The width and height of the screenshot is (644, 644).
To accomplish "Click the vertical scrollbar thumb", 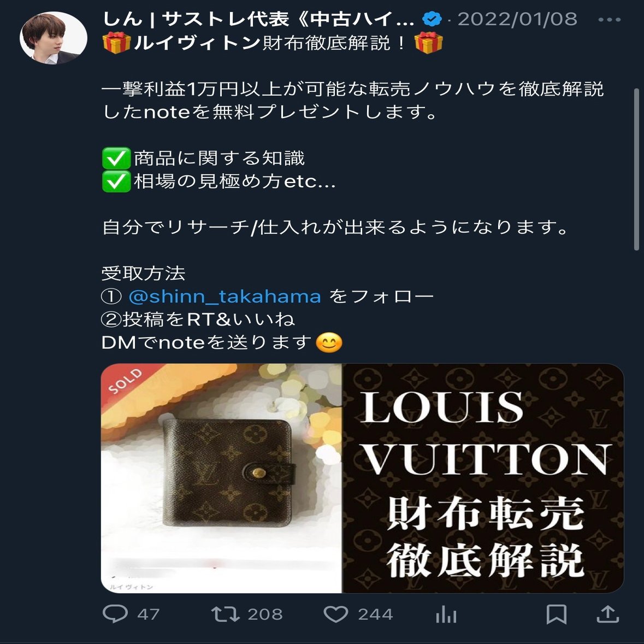I will (x=637, y=168).
